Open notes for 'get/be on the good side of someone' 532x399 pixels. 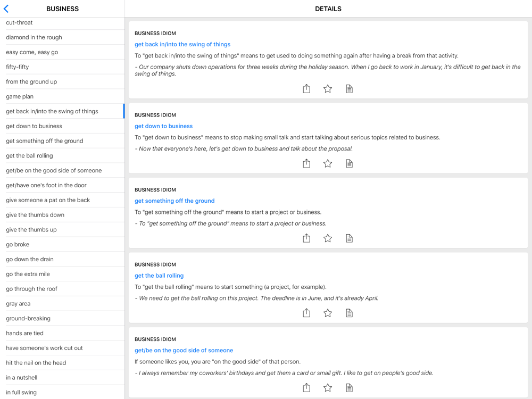coord(349,388)
